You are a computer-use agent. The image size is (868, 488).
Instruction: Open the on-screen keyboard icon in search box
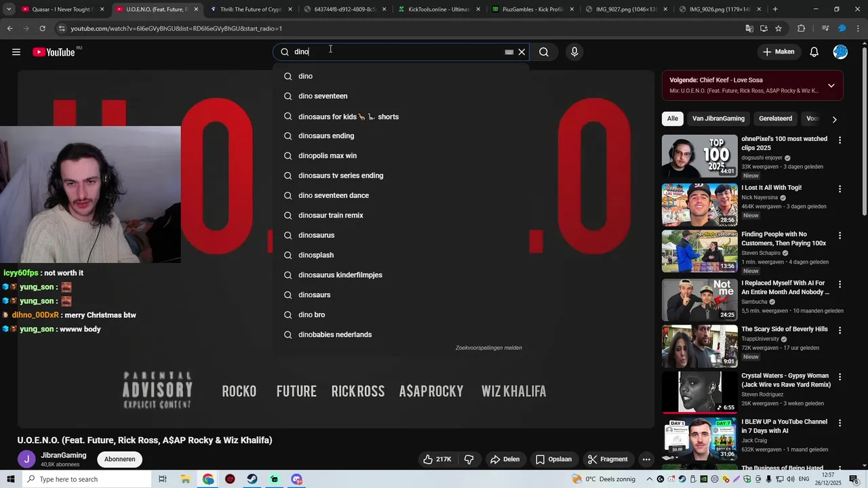click(x=509, y=52)
